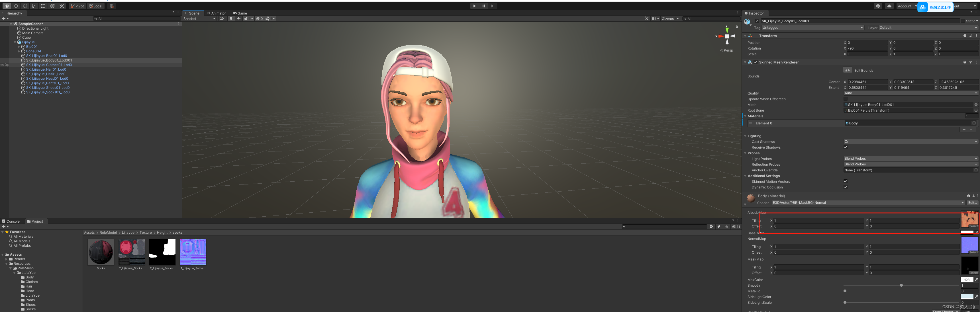Click Select on the NormalMap texture
The width and height of the screenshot is (980, 312).
[973, 252]
